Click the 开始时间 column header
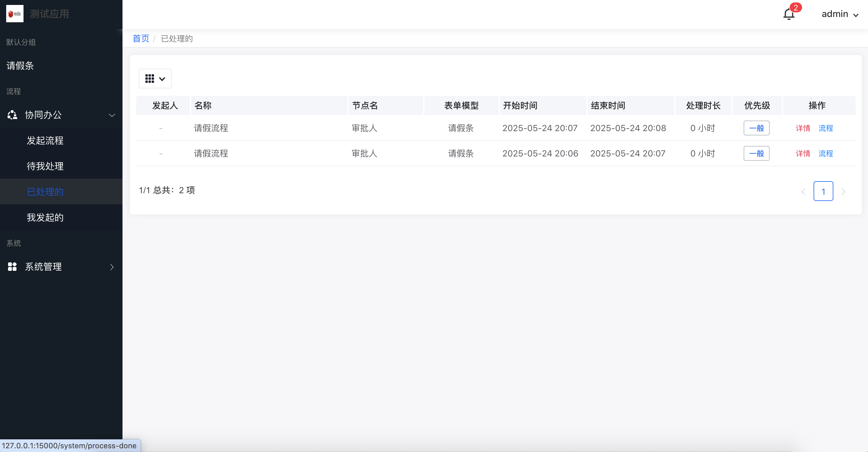The width and height of the screenshot is (868, 452). tap(520, 106)
